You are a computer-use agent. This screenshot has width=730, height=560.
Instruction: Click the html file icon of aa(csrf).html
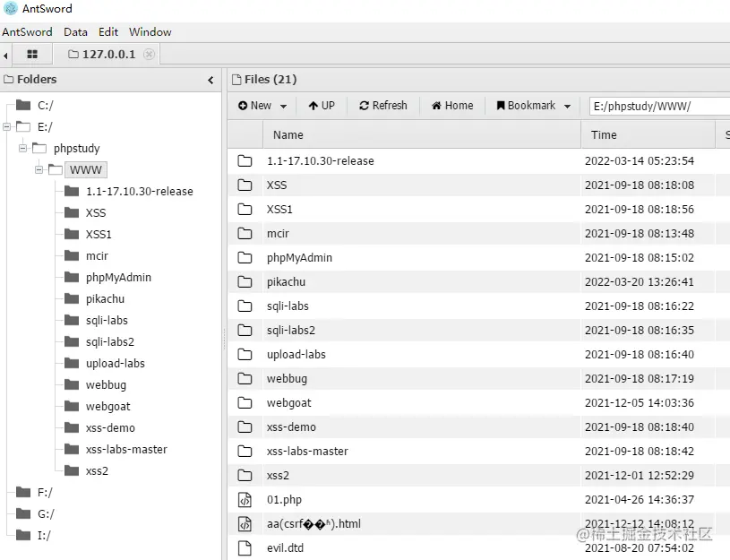click(245, 524)
